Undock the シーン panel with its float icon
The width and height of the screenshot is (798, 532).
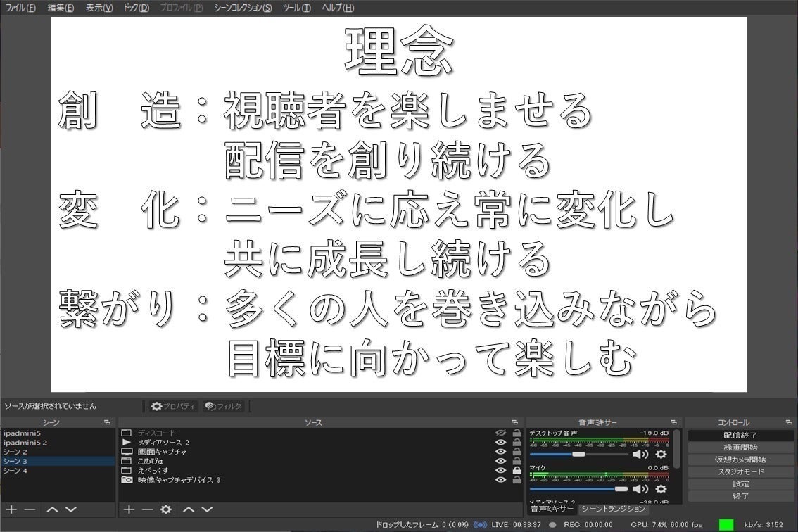(x=107, y=422)
